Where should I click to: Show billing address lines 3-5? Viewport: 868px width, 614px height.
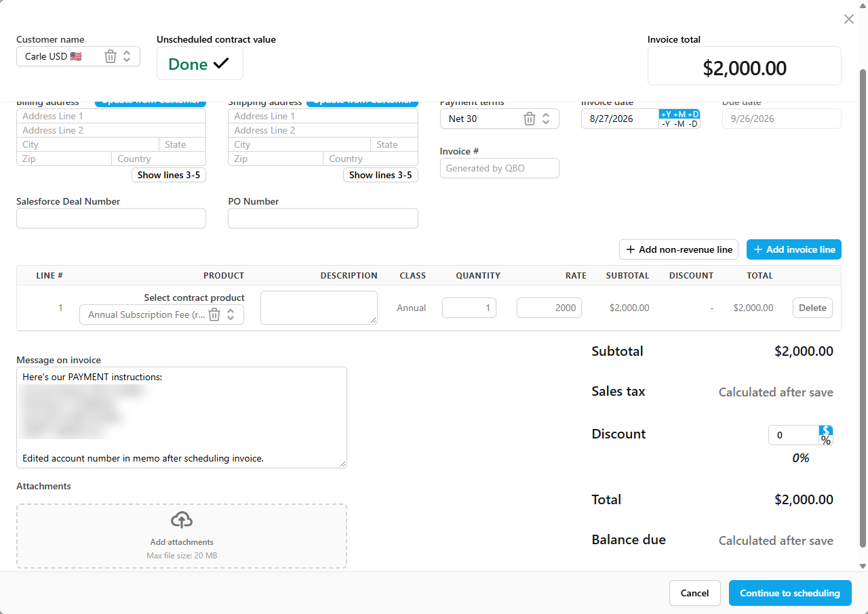pos(169,175)
